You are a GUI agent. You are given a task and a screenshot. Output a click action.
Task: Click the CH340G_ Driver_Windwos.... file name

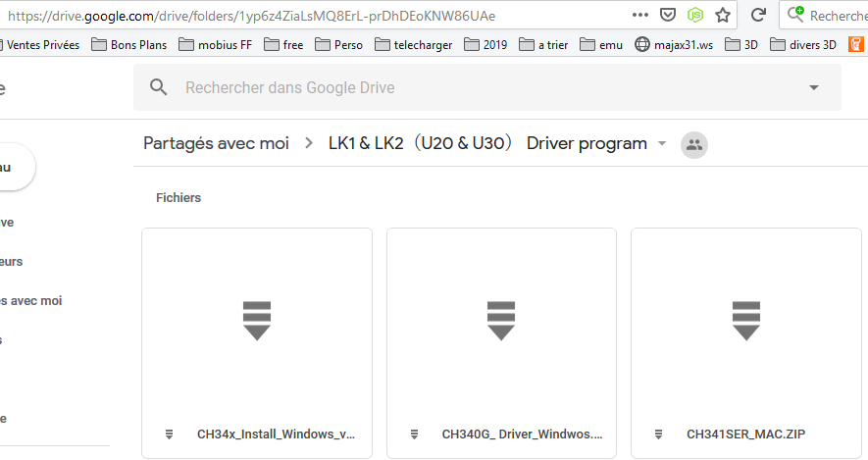coord(522,434)
